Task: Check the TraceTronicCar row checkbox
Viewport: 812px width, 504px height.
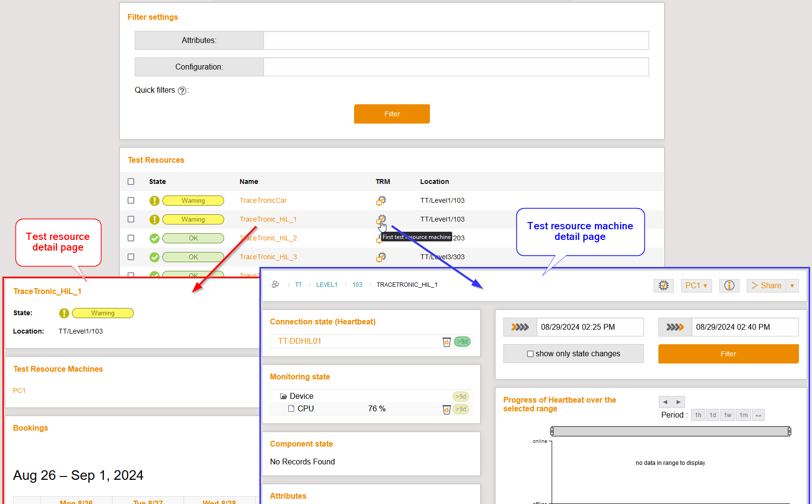Action: (x=131, y=200)
